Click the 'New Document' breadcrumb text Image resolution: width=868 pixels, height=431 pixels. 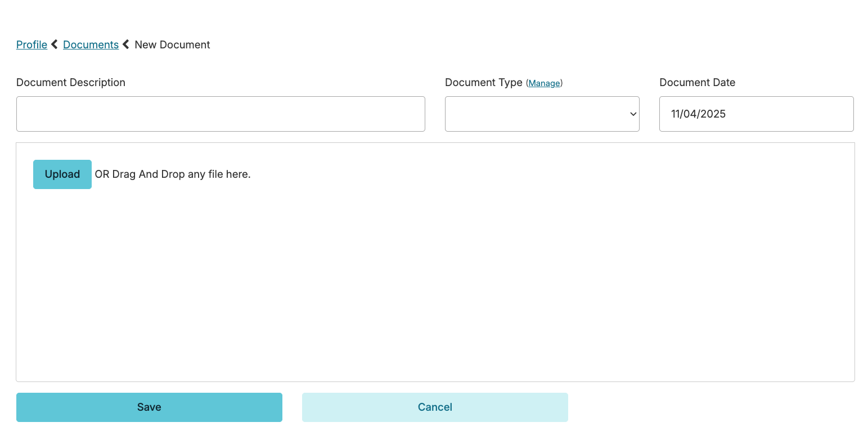[172, 44]
